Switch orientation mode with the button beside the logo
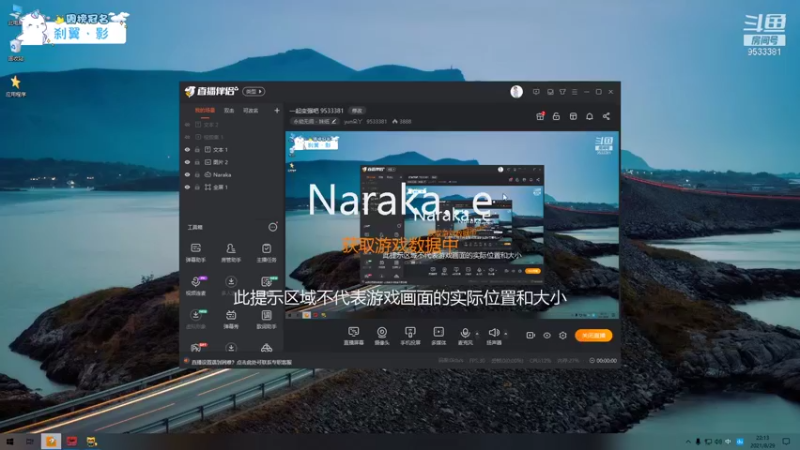Screen dimensions: 800x450 pyautogui.click(x=254, y=91)
